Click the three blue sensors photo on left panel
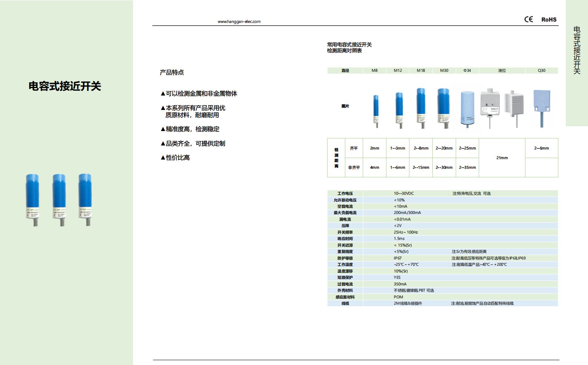The image size is (588, 365). pos(59,200)
